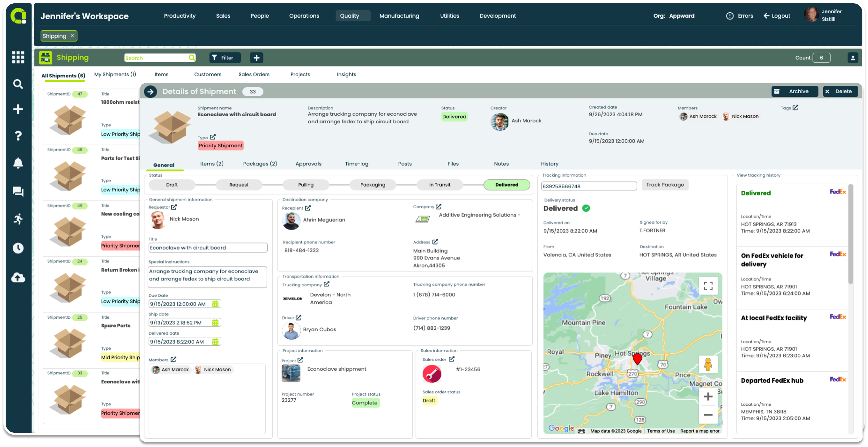Click edit icon beside Sales order
Screen dimensions: 868x447
point(452,359)
